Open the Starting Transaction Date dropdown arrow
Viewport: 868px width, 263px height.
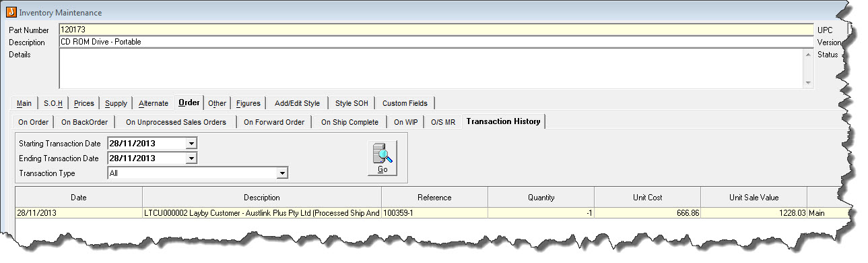coord(191,144)
